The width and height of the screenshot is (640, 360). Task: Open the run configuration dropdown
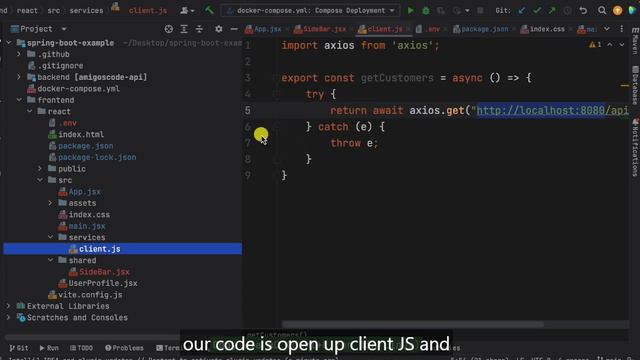pyautogui.click(x=310, y=11)
